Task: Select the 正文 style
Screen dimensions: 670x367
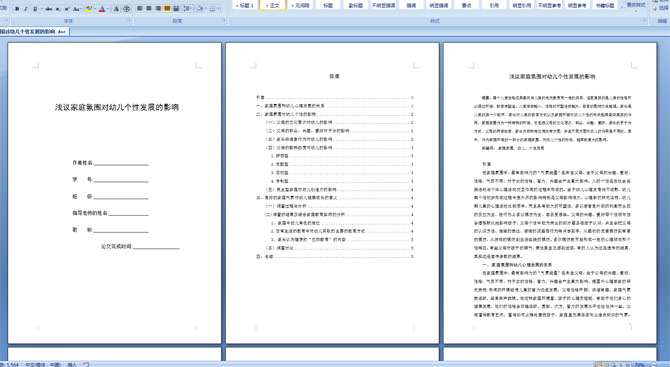Action: point(273,6)
